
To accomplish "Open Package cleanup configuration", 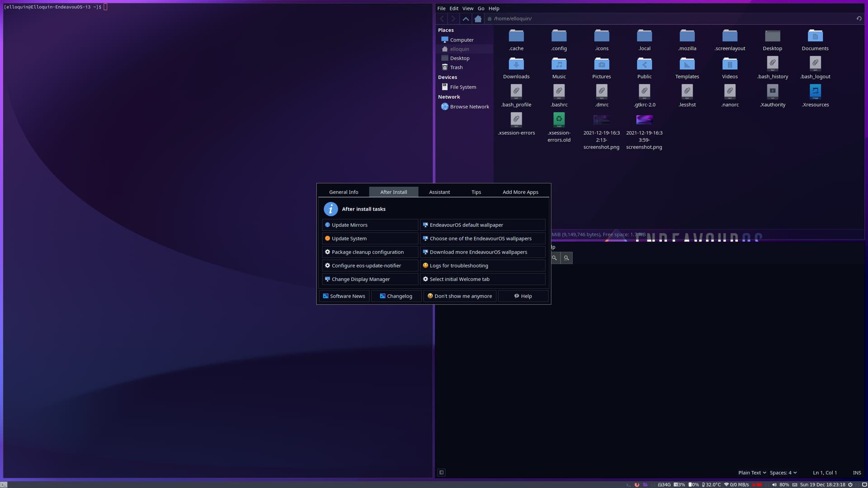I will pyautogui.click(x=370, y=252).
